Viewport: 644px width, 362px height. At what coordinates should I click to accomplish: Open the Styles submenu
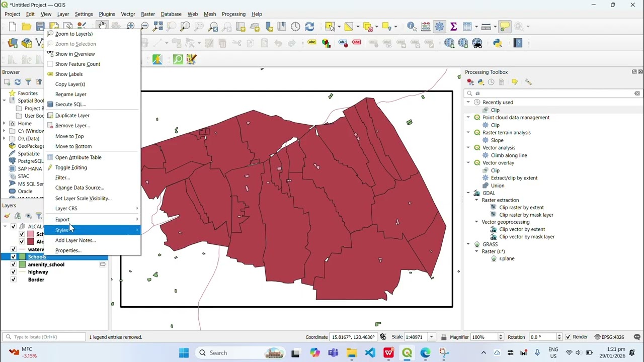92,230
